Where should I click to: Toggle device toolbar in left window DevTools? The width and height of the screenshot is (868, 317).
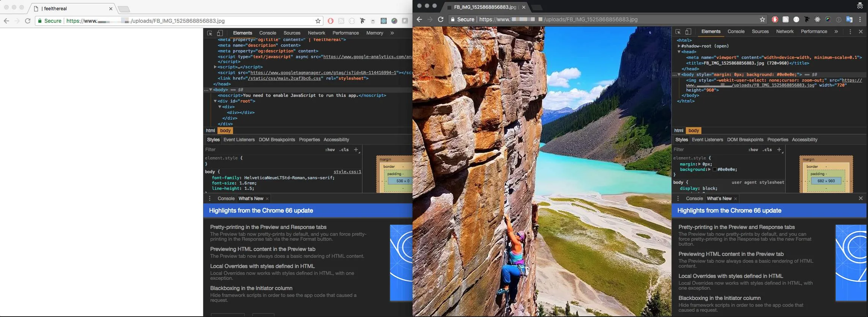click(220, 33)
